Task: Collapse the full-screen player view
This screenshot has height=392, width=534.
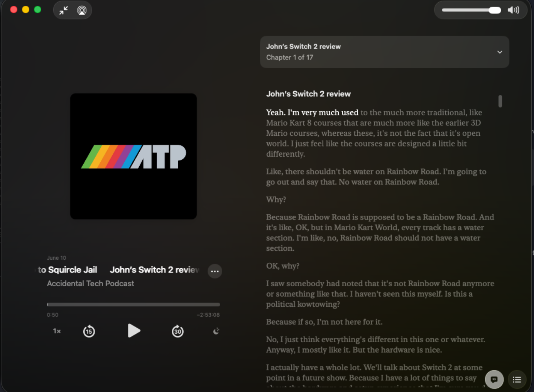Action: [64, 10]
